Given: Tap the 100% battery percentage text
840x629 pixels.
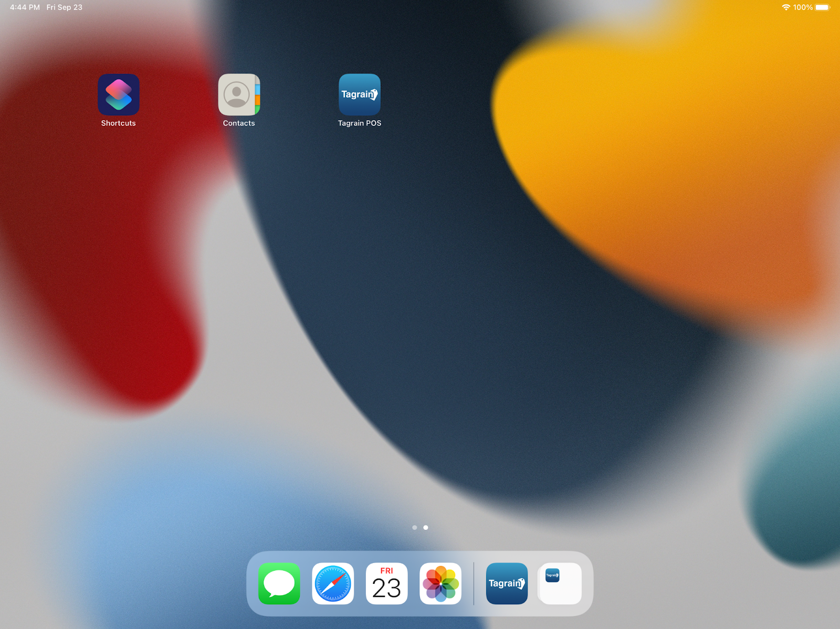Looking at the screenshot, I should (803, 7).
